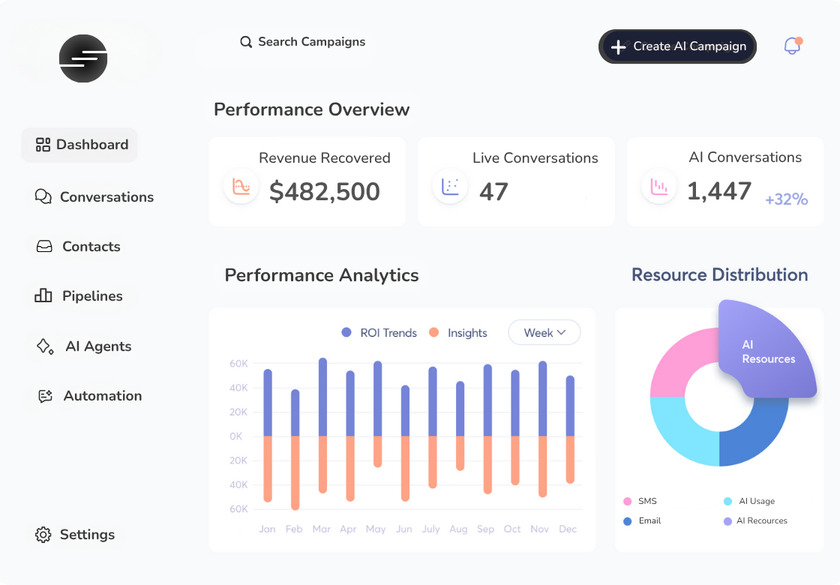Click the Sep ROI Trends blue bar
The width and height of the screenshot is (840, 585).
pyautogui.click(x=488, y=400)
